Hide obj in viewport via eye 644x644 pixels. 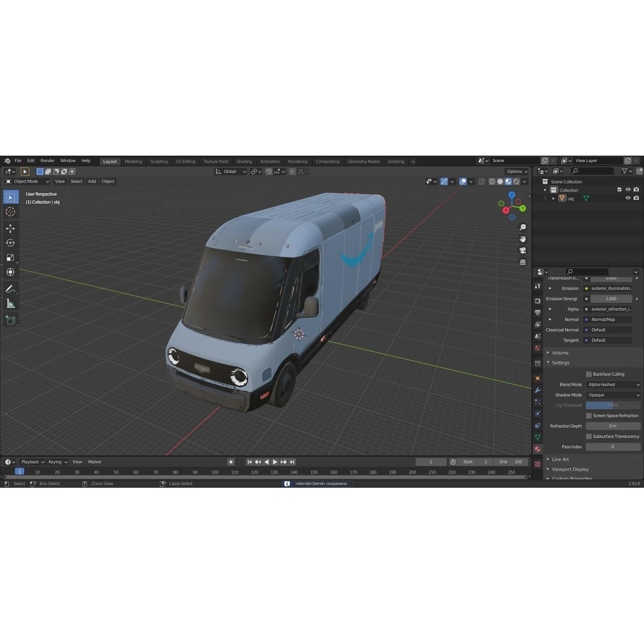pos(627,198)
